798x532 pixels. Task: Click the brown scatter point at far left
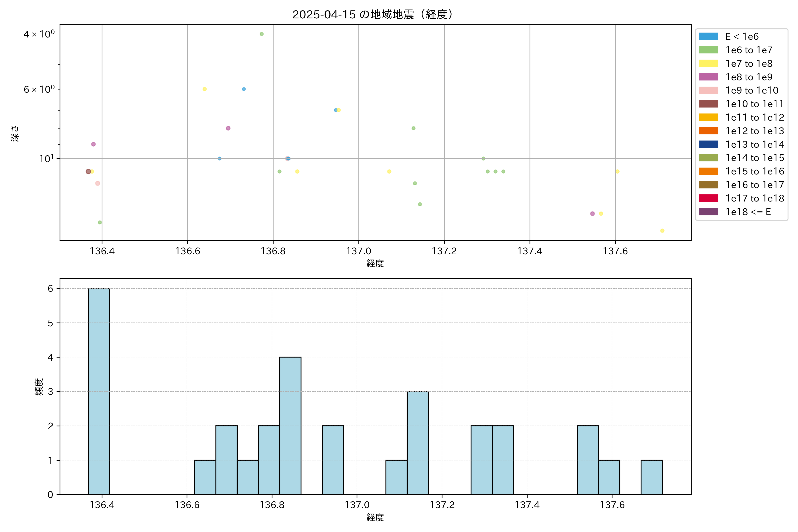[88, 171]
